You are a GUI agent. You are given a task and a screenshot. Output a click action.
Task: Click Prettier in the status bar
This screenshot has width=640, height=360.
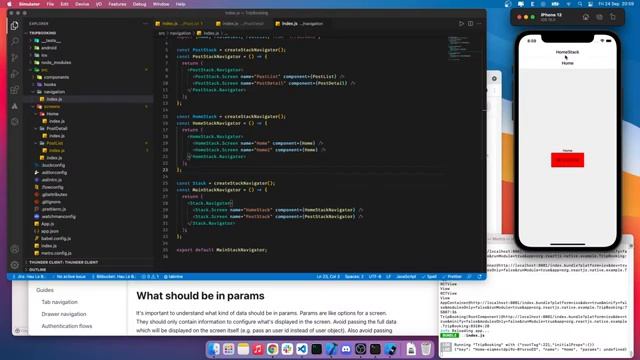coord(452,277)
